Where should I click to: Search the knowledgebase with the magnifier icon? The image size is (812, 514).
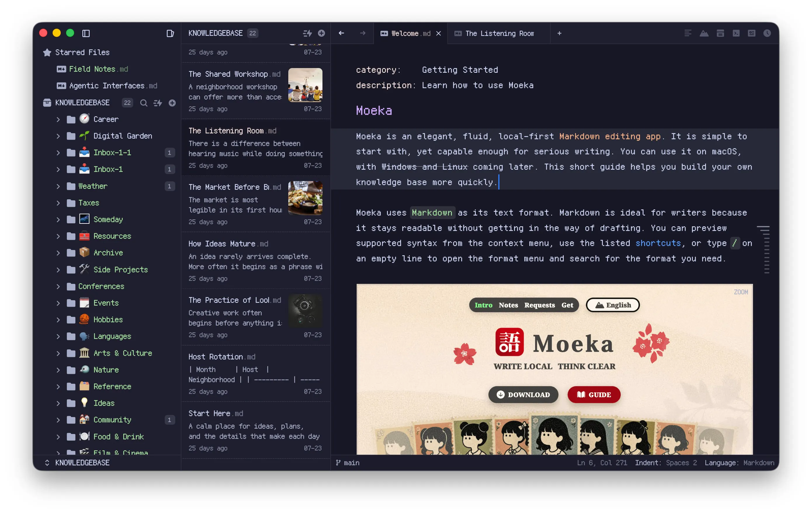click(x=144, y=103)
